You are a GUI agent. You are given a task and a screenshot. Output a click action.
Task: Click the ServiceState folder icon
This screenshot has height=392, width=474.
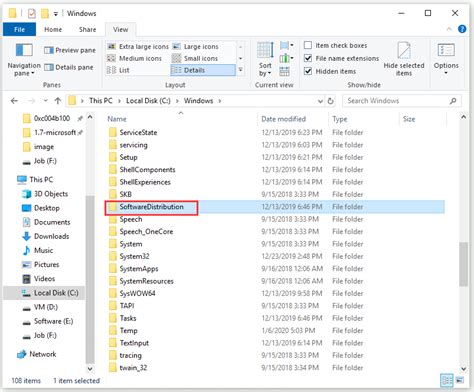click(113, 132)
